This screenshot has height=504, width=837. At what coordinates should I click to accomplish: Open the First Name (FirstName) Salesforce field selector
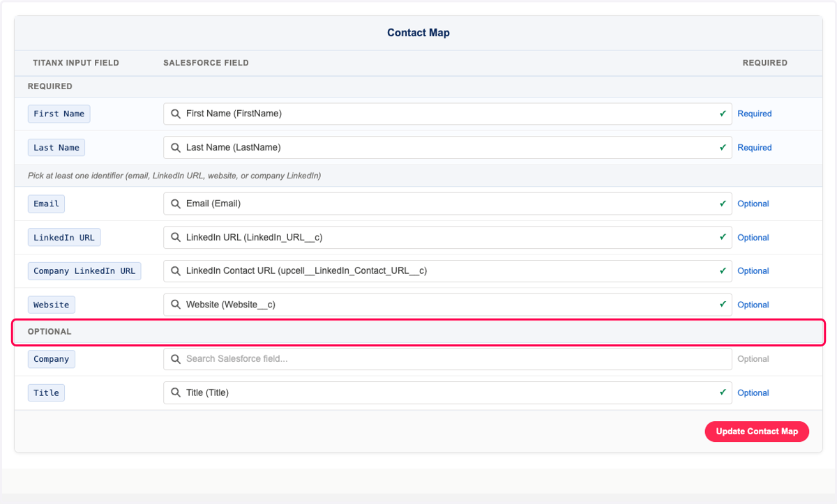(448, 114)
